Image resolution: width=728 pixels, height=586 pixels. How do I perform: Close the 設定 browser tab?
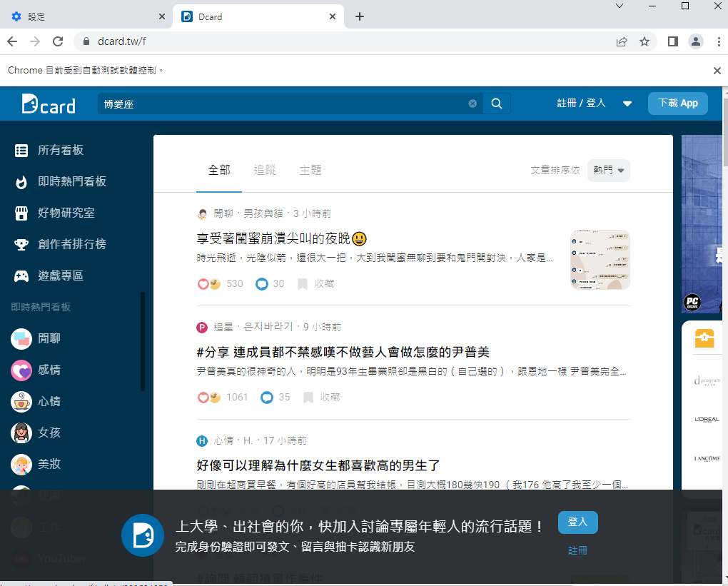point(161,16)
